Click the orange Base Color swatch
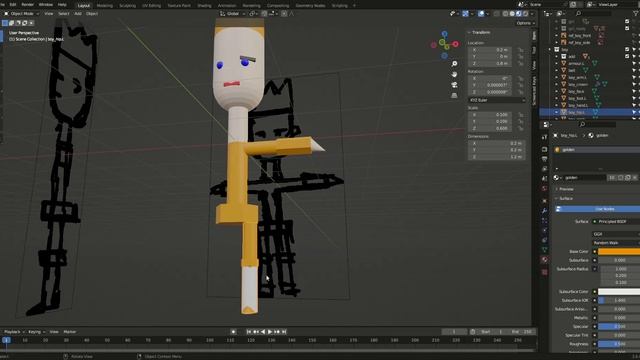The height and width of the screenshot is (360, 640). (619, 251)
